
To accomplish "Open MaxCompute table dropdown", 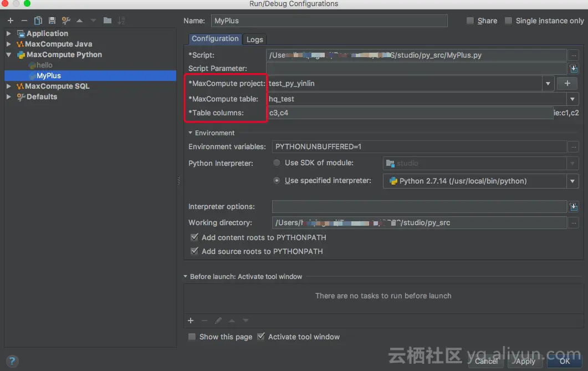I will tap(572, 99).
